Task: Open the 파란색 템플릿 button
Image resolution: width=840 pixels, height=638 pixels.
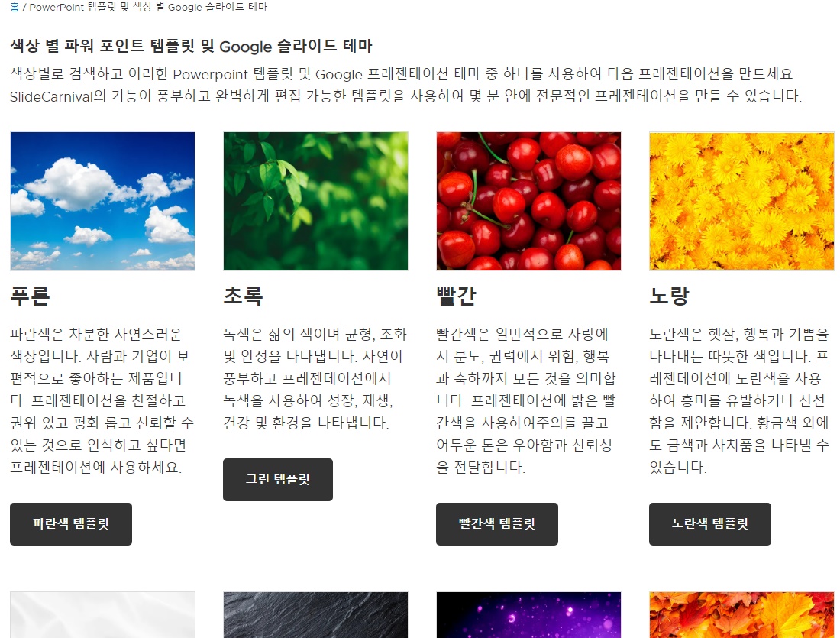Action: point(70,524)
